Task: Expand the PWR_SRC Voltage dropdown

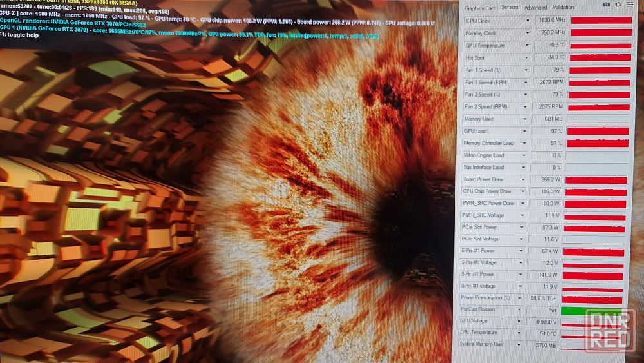Action: pyautogui.click(x=522, y=215)
